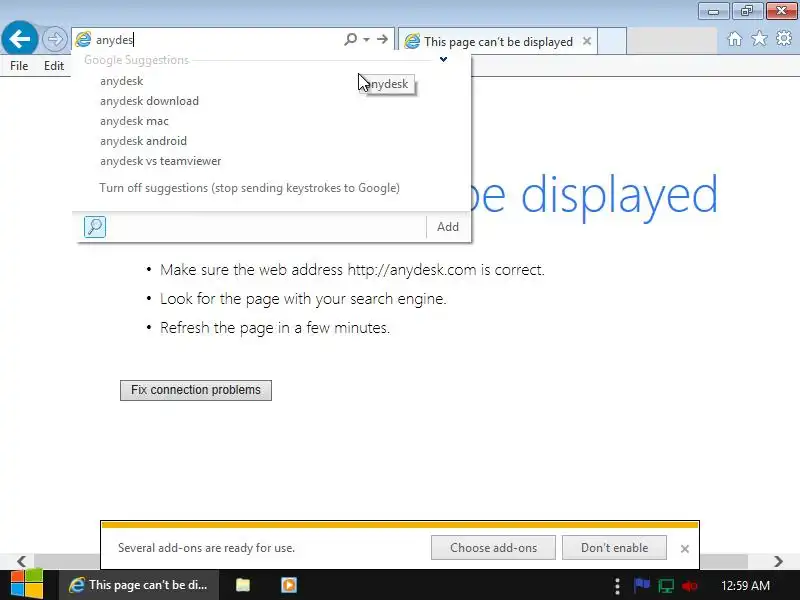Minimize the Internet Explorer window
The width and height of the screenshot is (800, 600).
coord(713,11)
